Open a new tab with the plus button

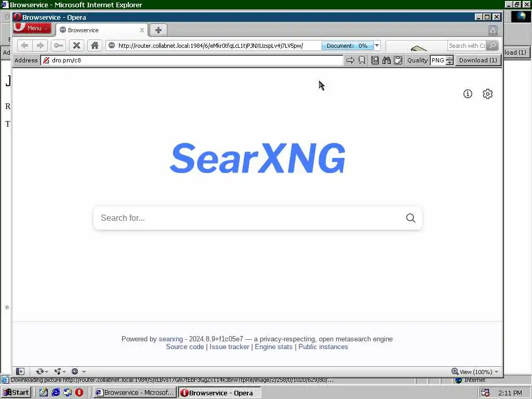158,30
